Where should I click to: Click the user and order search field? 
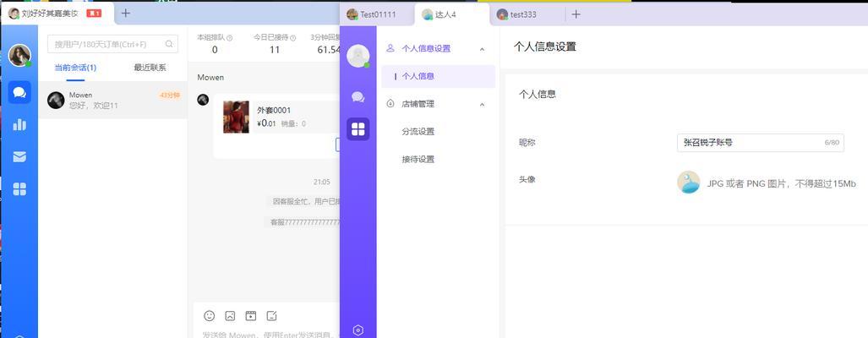pos(112,44)
